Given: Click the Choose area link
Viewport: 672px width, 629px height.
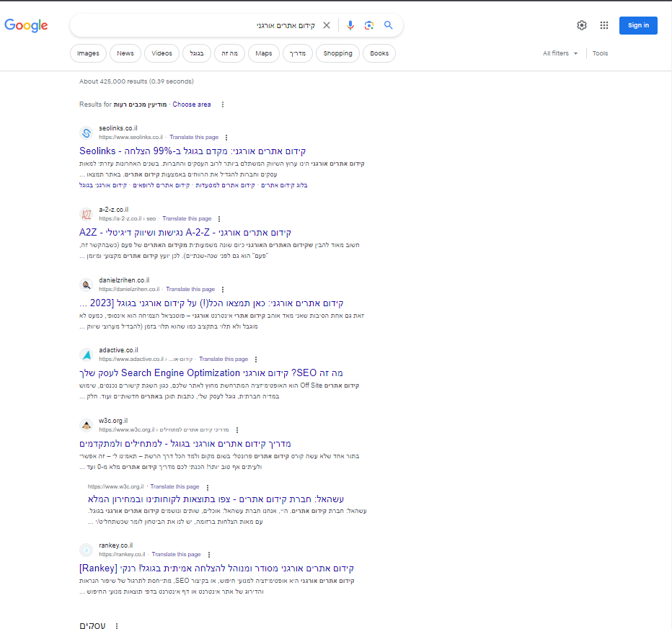Looking at the screenshot, I should point(192,104).
